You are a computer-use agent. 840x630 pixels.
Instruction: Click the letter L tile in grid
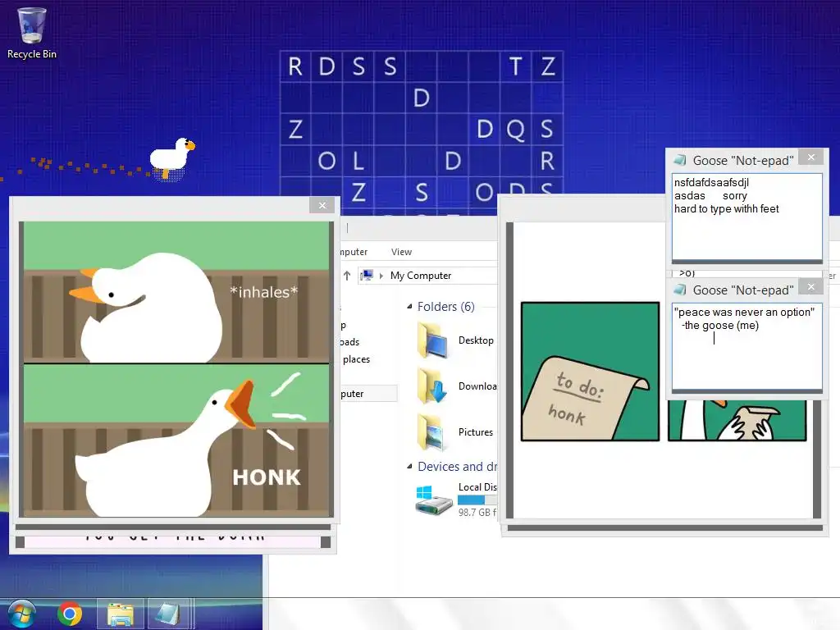[358, 161]
